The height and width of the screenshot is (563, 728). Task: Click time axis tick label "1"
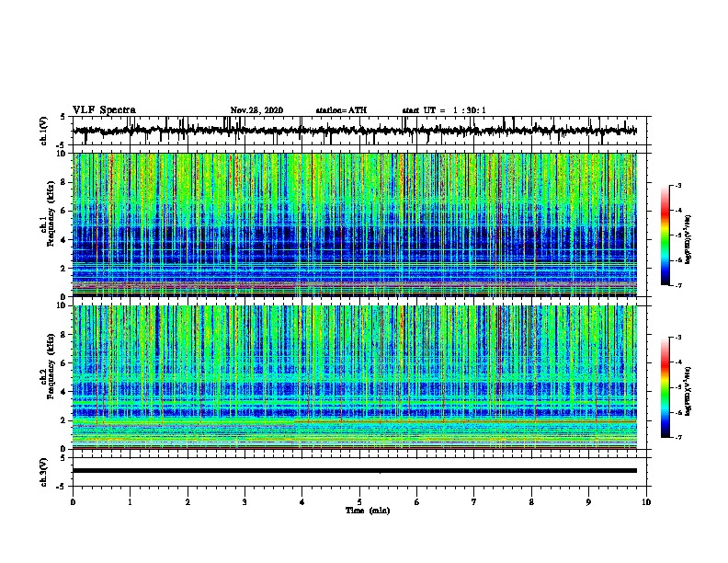click(130, 502)
